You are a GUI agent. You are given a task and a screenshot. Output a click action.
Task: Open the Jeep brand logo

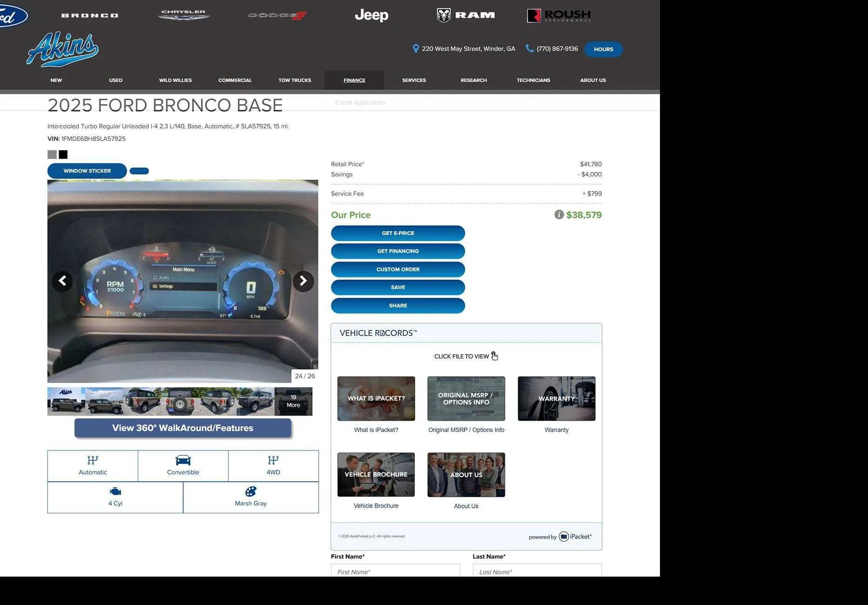[x=371, y=15]
